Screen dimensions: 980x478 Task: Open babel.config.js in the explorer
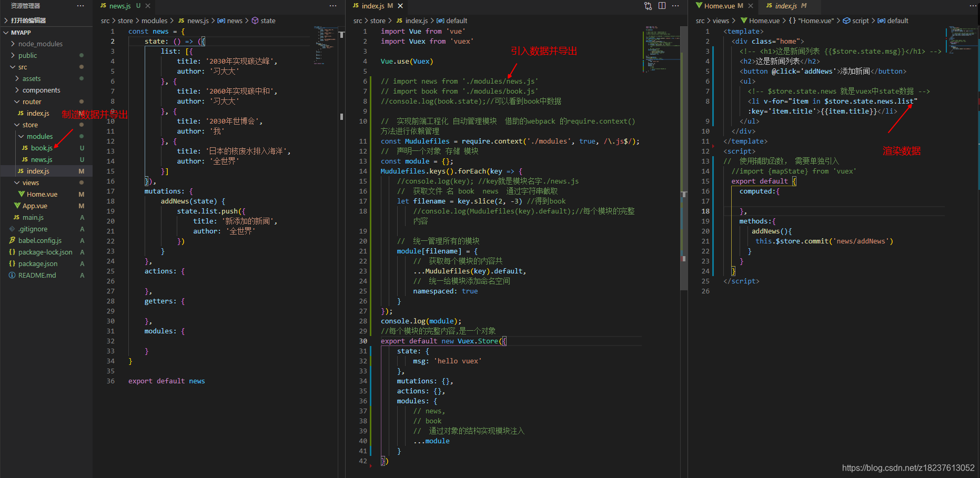(x=40, y=240)
